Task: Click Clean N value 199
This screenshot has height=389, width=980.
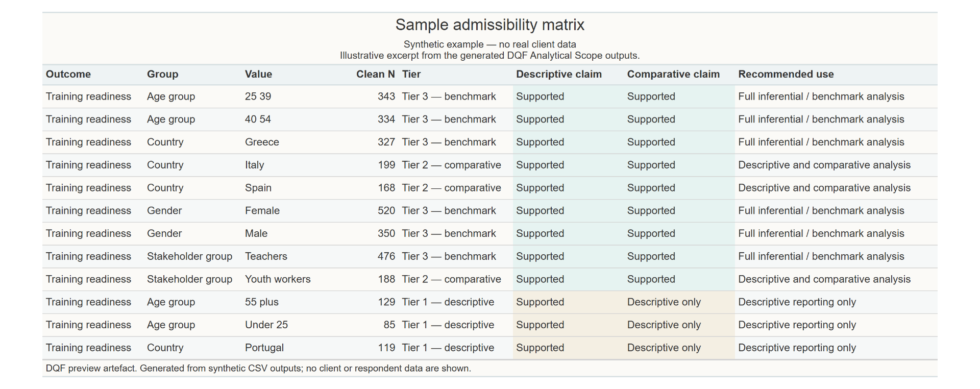Action: pyautogui.click(x=386, y=165)
